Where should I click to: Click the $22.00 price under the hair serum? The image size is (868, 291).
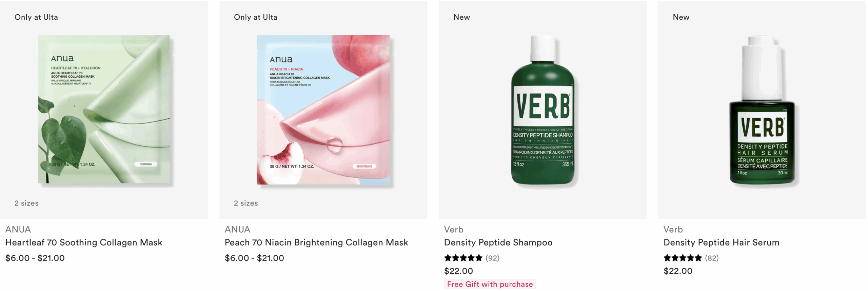pyautogui.click(x=678, y=271)
